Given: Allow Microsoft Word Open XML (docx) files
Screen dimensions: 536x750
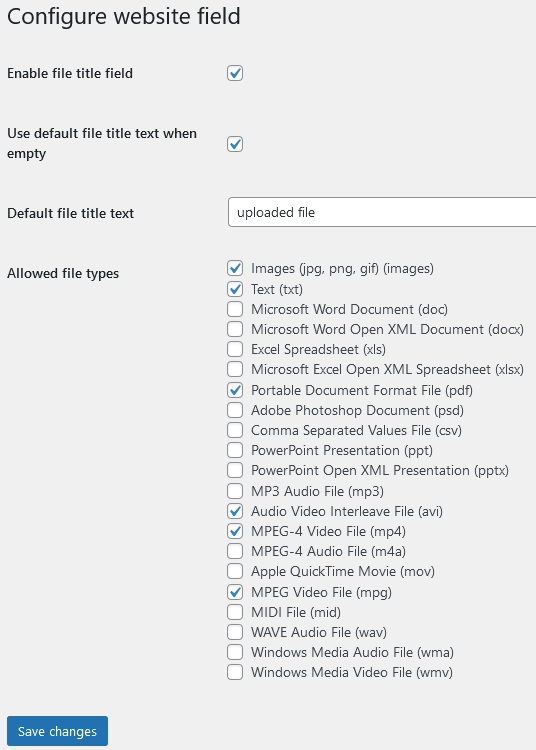Looking at the screenshot, I should 235,329.
